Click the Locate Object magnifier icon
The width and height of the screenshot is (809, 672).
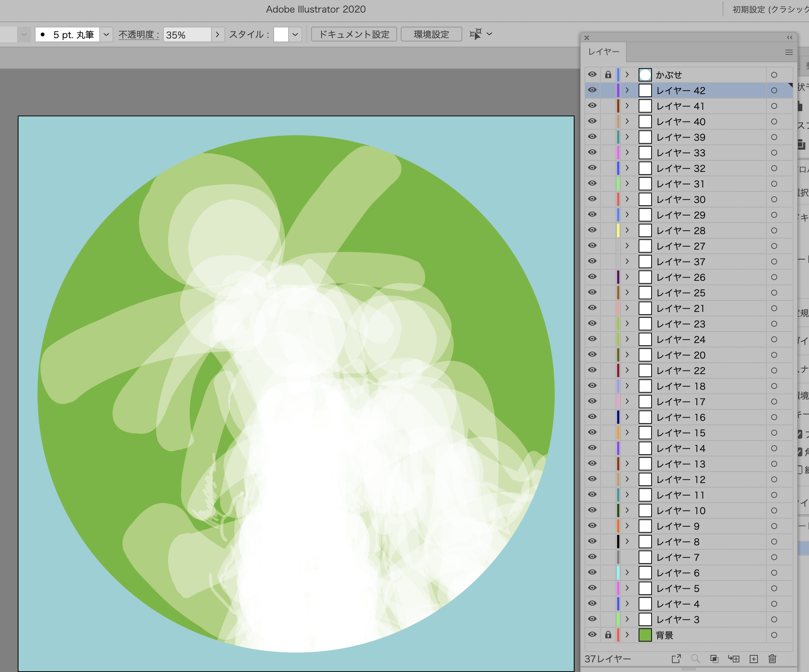[695, 659]
